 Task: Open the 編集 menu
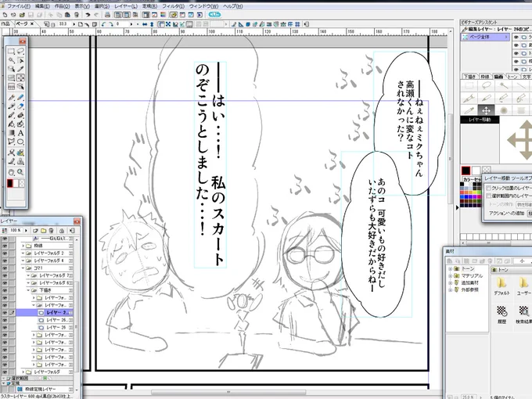click(x=42, y=6)
